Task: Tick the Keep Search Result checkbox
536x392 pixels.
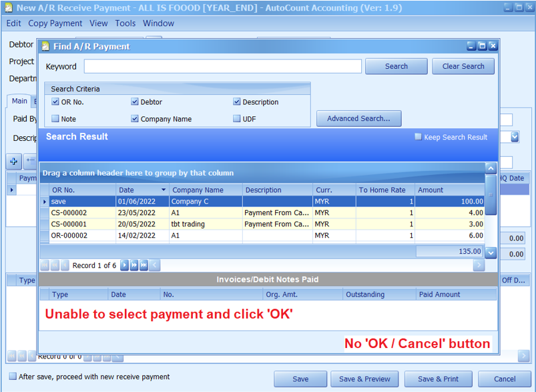Action: [418, 137]
